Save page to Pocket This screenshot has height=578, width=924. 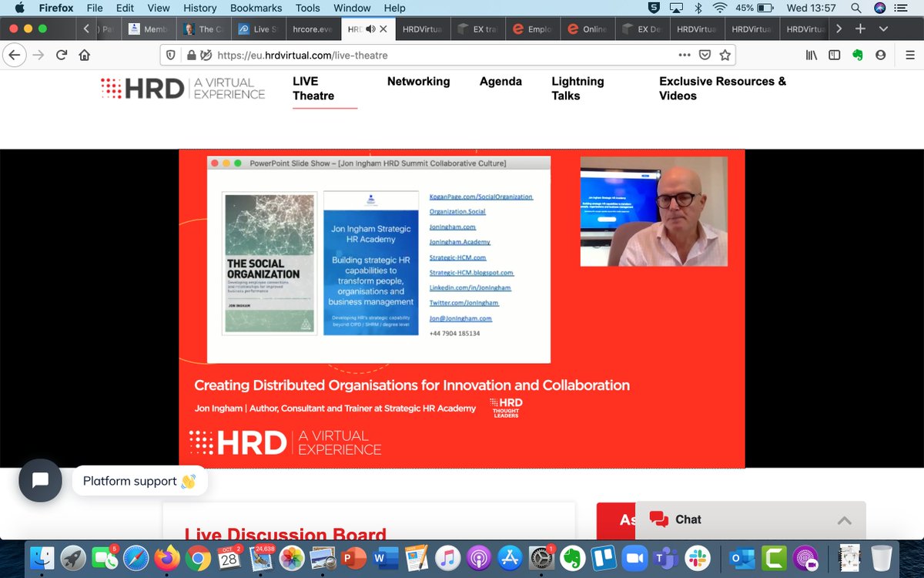click(x=705, y=55)
